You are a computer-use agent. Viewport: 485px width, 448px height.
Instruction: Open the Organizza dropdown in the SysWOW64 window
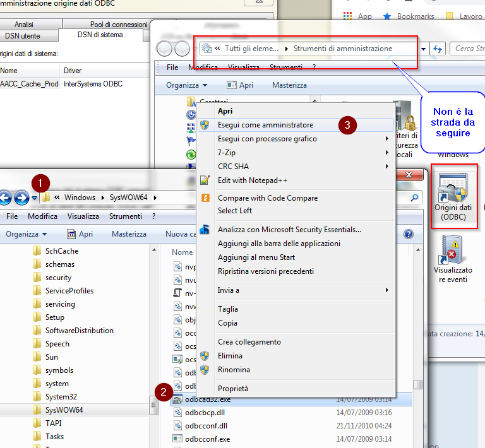(27, 234)
